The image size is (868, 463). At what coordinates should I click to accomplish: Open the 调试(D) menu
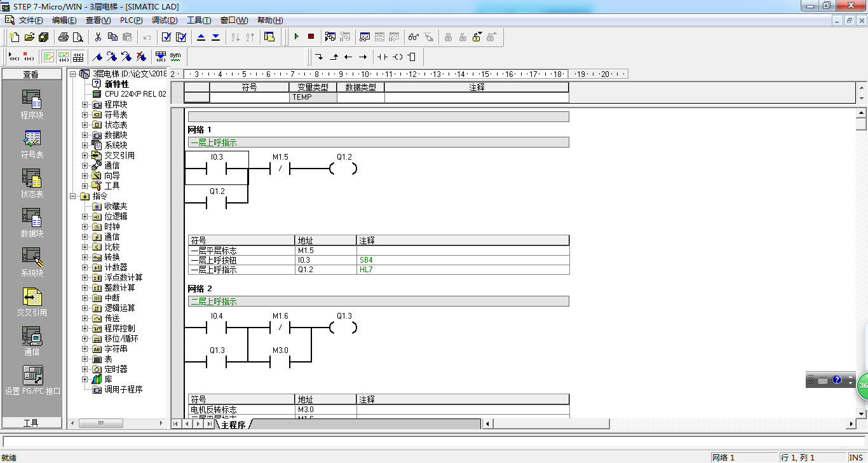pyautogui.click(x=165, y=20)
